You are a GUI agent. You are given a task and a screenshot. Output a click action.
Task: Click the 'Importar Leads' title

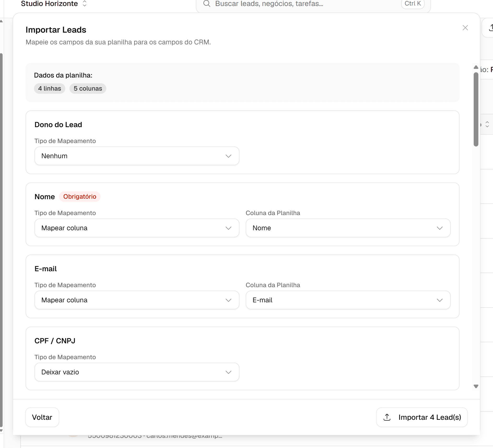point(56,30)
